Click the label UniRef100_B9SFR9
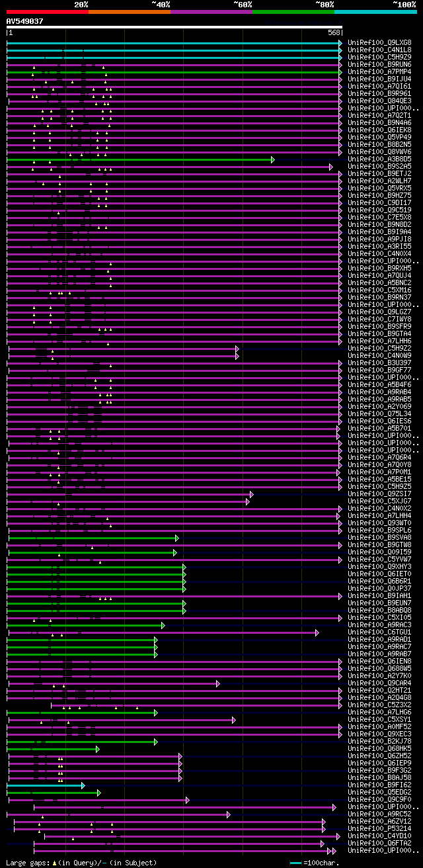Viewport: 423px width, 868px height. click(379, 326)
